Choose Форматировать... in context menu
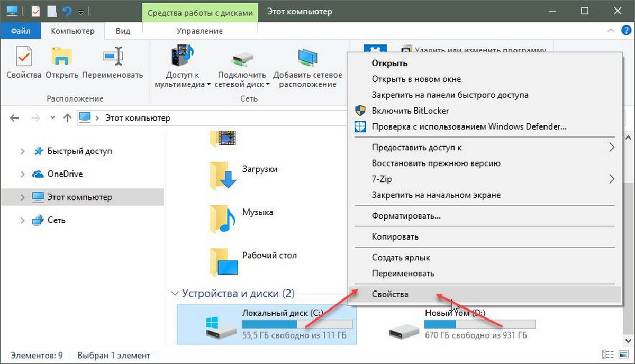 [x=484, y=216]
